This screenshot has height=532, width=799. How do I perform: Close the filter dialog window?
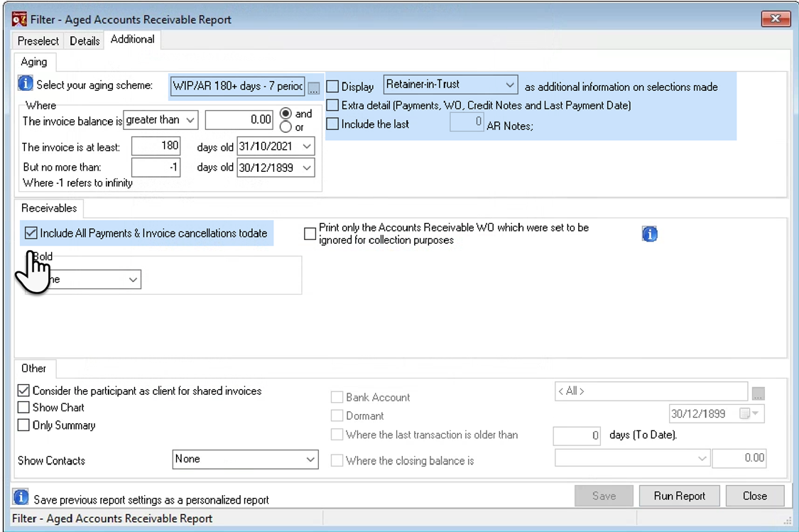[x=776, y=19]
